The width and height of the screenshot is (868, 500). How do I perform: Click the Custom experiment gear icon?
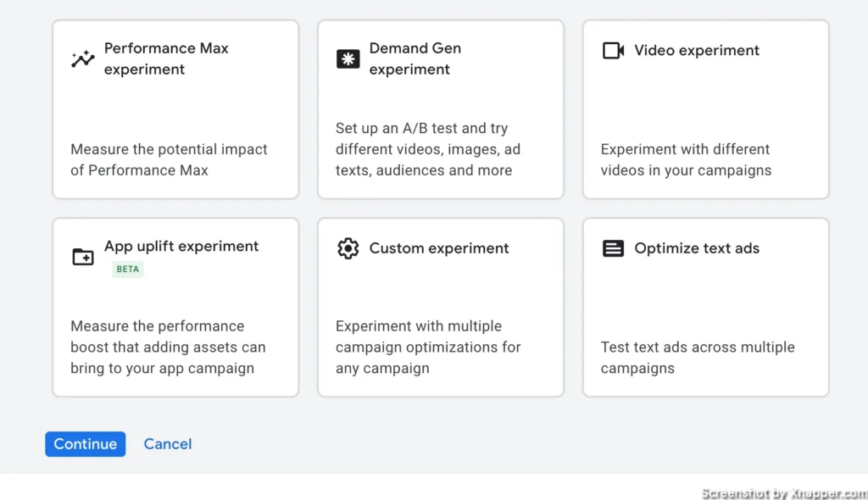[x=348, y=248]
